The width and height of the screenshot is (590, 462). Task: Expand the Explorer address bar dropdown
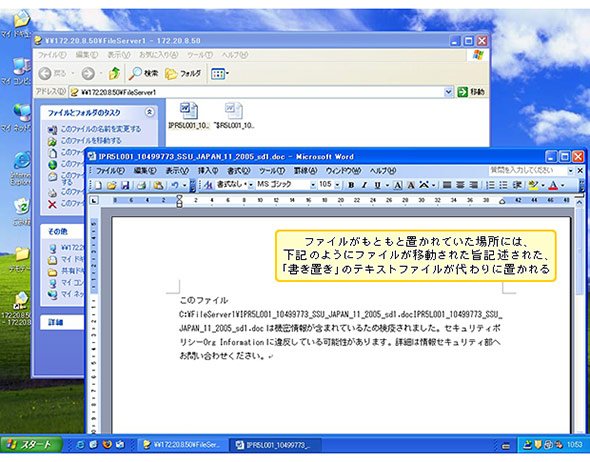point(448,92)
